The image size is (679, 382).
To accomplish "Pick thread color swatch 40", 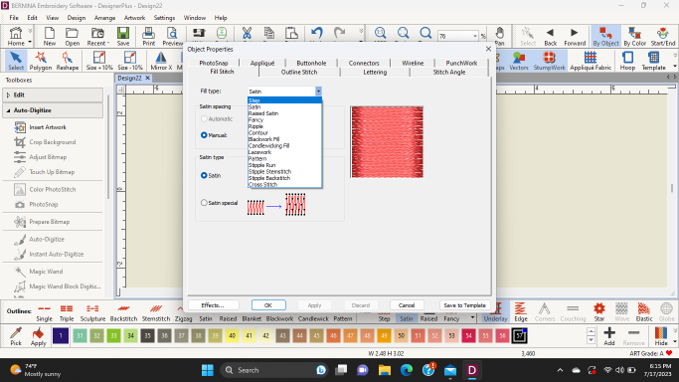I will point(232,336).
